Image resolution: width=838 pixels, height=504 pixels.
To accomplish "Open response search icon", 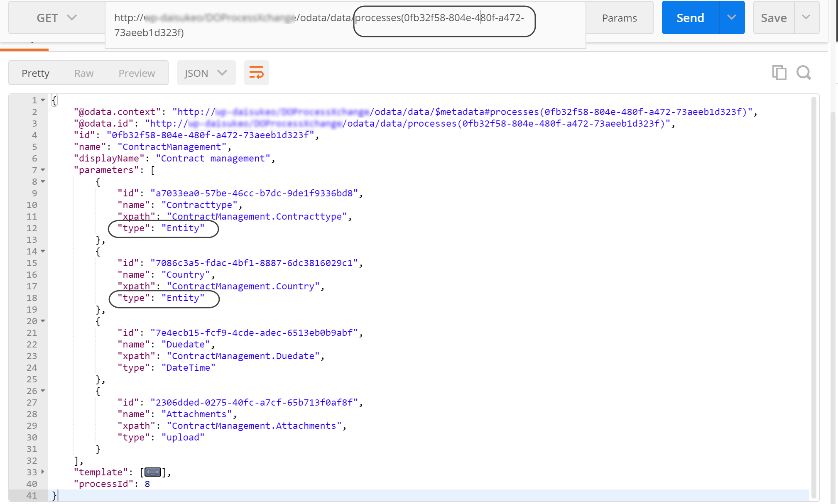I will (804, 73).
